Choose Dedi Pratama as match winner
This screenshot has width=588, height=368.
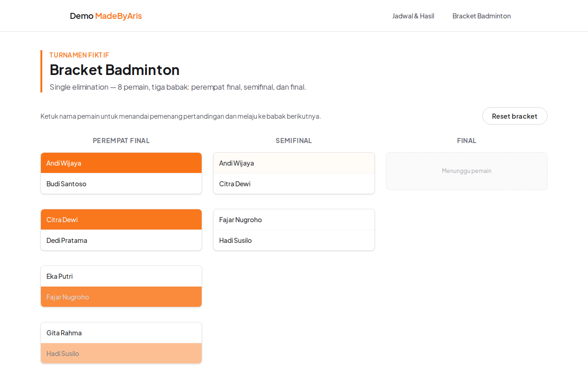(x=121, y=240)
